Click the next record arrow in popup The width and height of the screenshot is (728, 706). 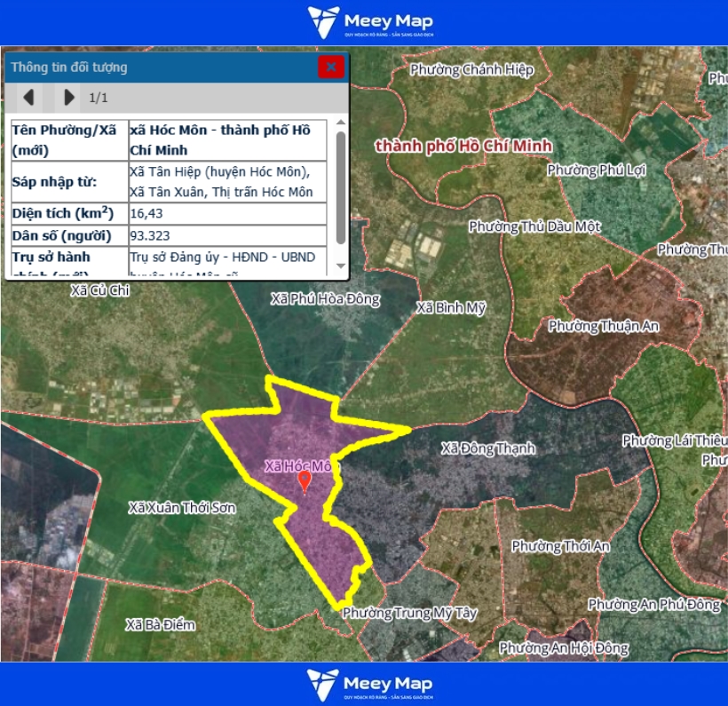(69, 97)
